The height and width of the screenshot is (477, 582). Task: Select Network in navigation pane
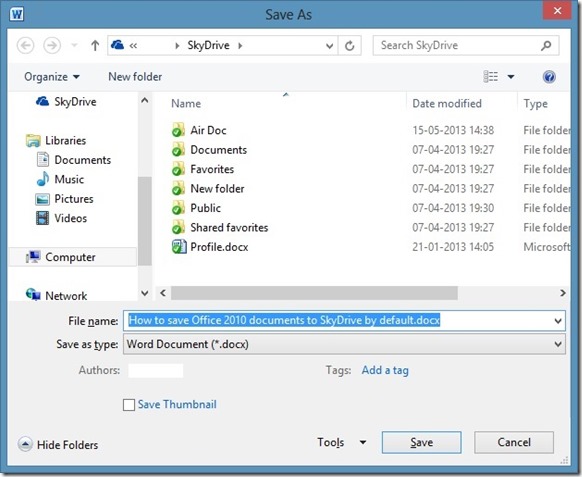[57, 295]
